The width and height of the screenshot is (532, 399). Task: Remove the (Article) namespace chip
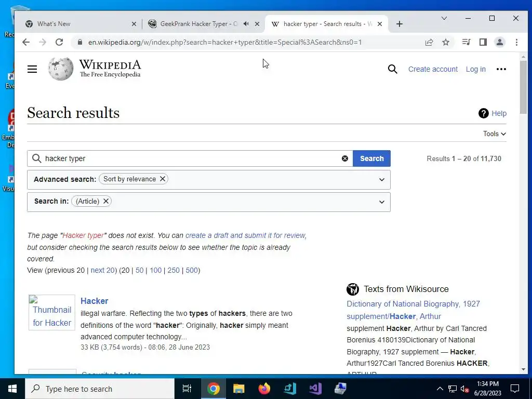coord(106,201)
